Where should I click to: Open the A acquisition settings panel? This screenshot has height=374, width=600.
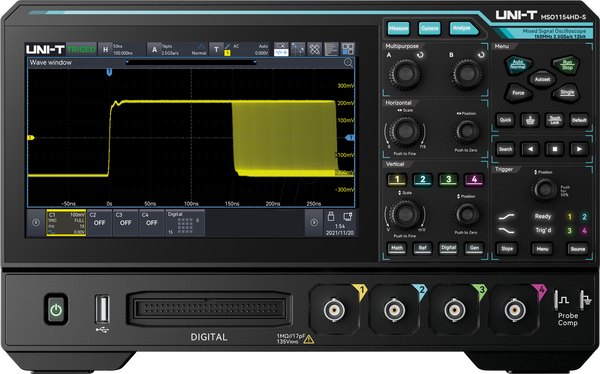pos(178,49)
